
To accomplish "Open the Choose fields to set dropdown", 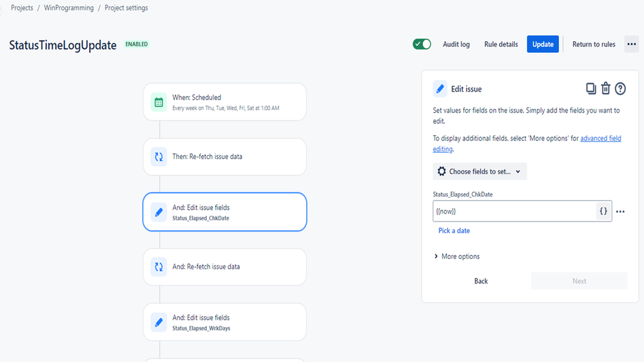I will pyautogui.click(x=480, y=171).
